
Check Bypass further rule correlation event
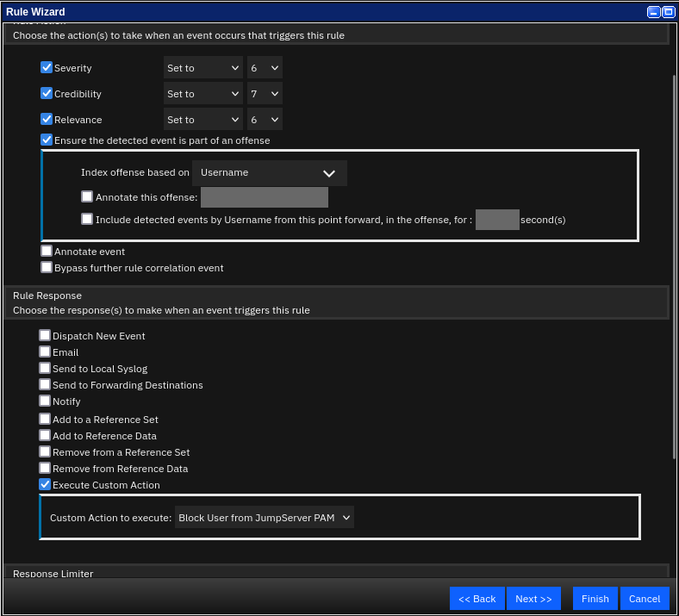pyautogui.click(x=47, y=268)
